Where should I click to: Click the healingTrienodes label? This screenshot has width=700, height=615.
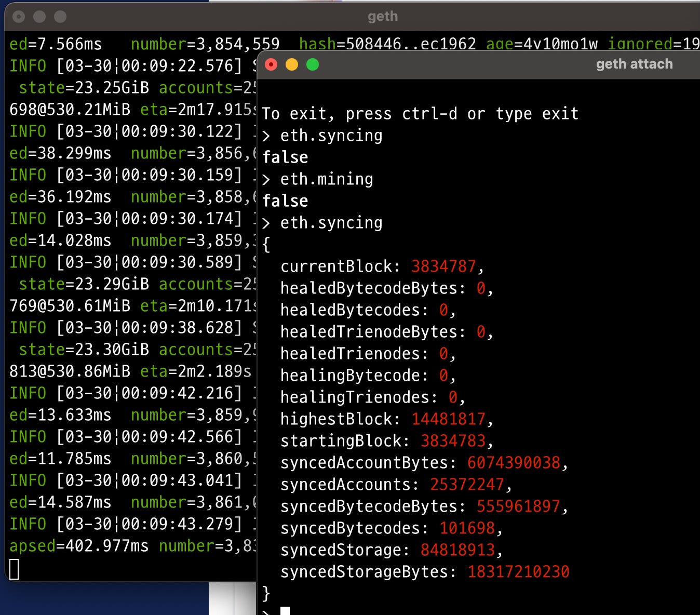tap(360, 397)
